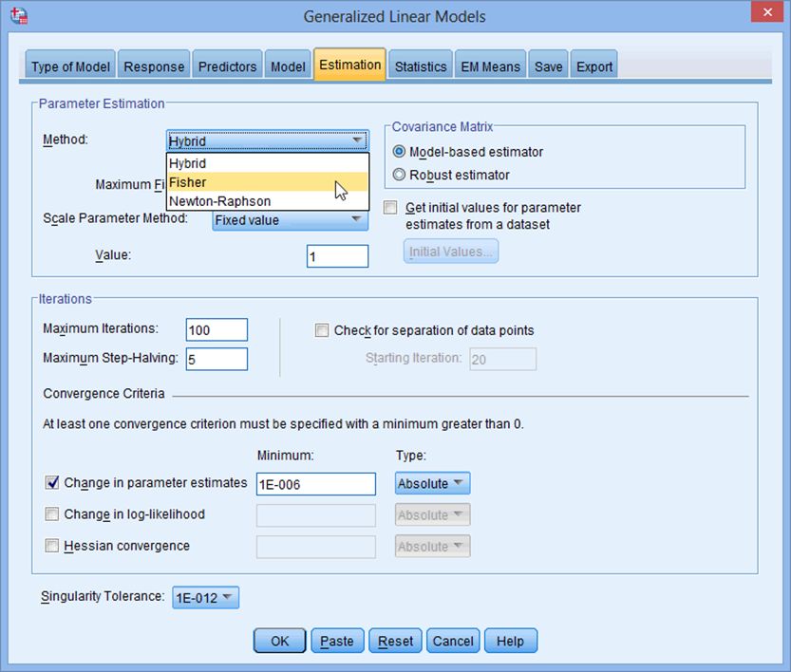Open Help for this dialog

[x=511, y=641]
